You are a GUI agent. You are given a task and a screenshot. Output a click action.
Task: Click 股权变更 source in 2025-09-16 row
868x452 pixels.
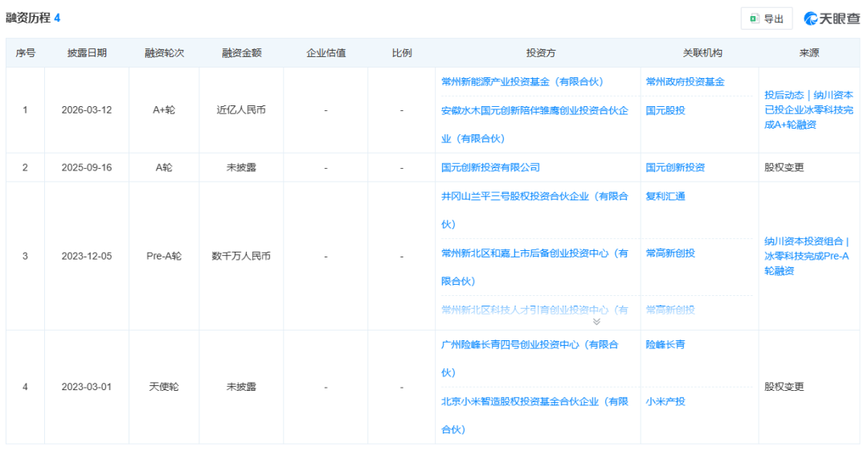click(x=784, y=167)
